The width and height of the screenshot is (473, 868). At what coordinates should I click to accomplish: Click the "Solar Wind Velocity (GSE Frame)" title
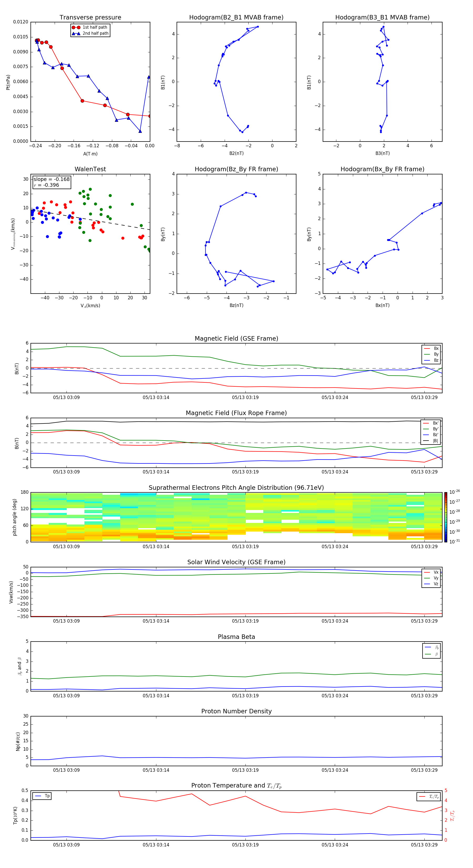236,562
